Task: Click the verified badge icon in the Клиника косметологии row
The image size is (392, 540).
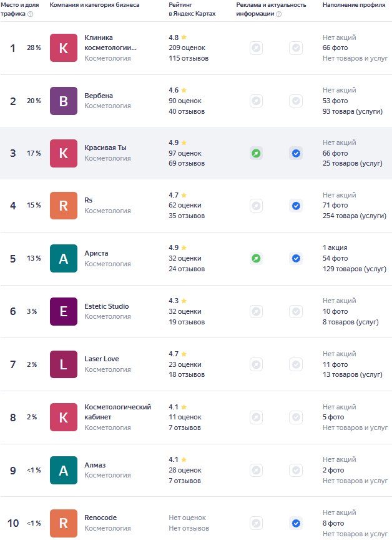Action: (x=296, y=48)
